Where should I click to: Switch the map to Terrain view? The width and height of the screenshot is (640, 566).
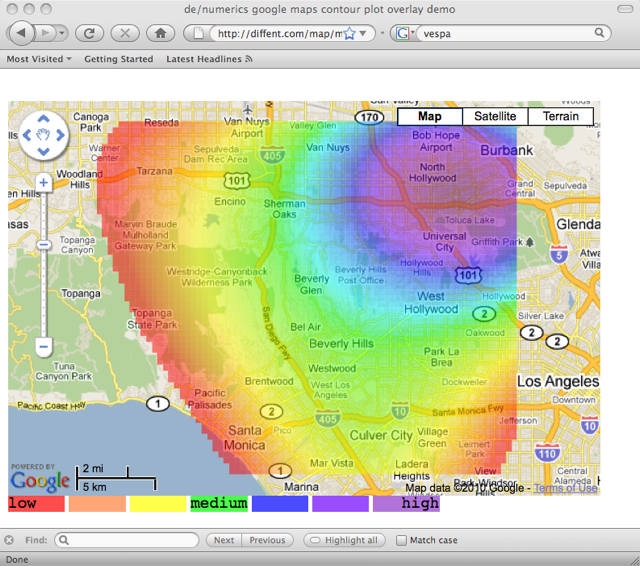pos(560,116)
